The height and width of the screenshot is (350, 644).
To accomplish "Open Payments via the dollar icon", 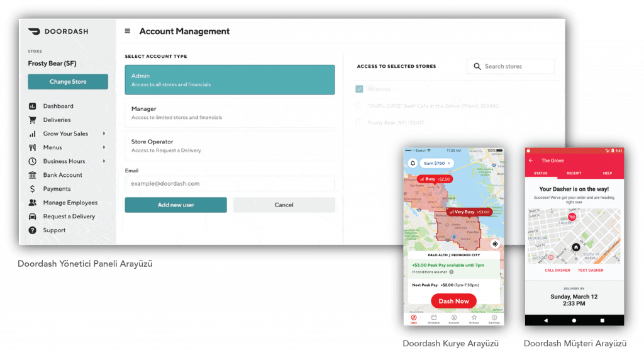I will (32, 189).
